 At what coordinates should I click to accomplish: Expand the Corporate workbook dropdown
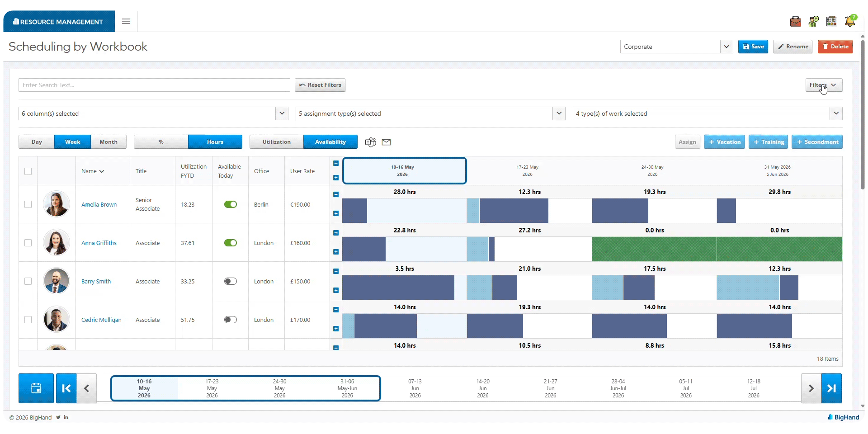[x=677, y=47]
